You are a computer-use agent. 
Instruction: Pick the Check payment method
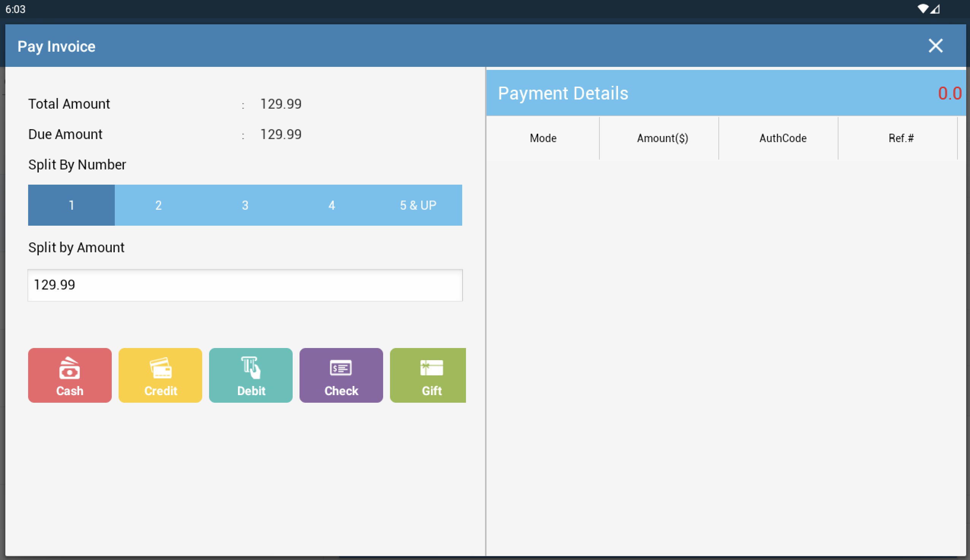click(x=341, y=375)
